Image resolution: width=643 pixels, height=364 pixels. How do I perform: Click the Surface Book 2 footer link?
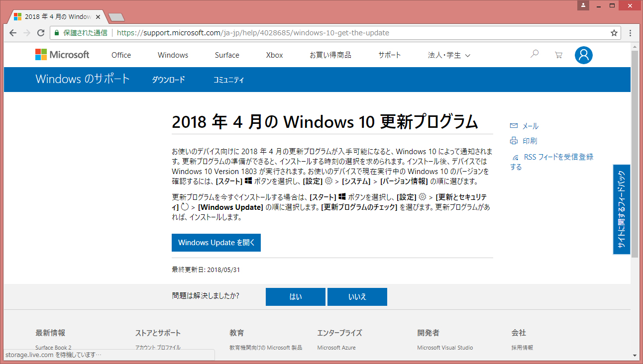(53, 348)
